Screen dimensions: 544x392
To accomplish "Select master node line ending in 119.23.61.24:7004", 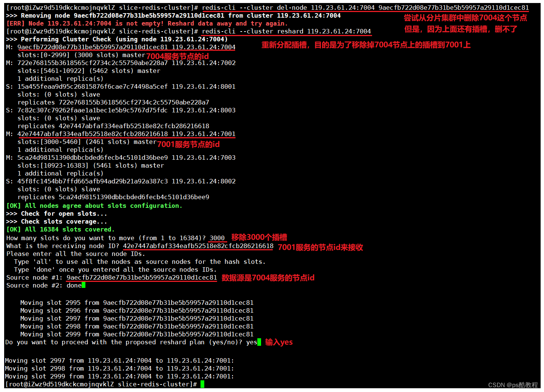I will click(x=121, y=47).
